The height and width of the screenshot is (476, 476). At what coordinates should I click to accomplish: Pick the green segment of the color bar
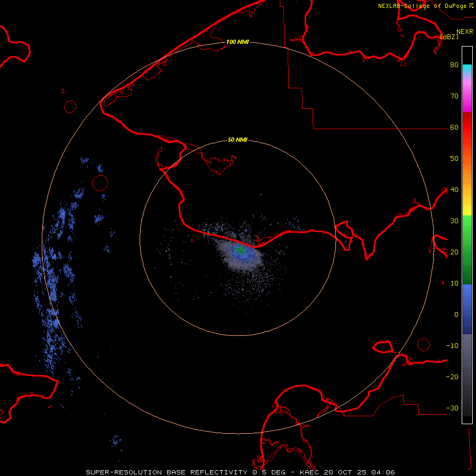point(467,249)
